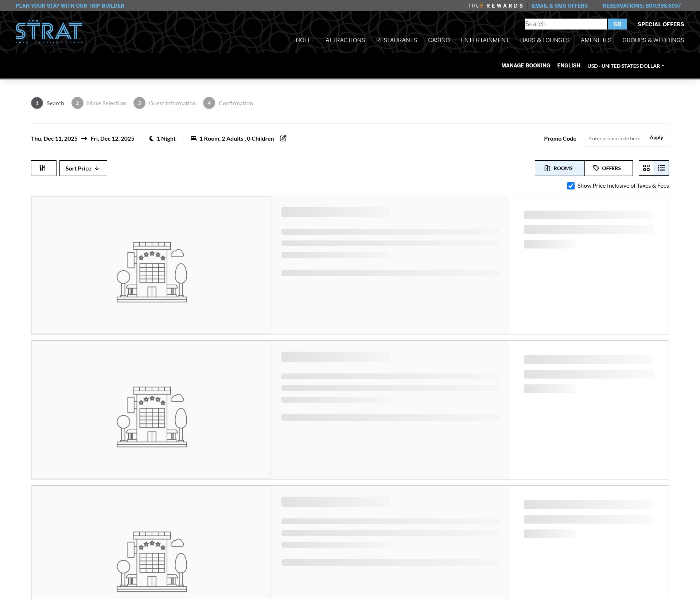Open the AMENITIES menu
The width and height of the screenshot is (700, 599).
[x=596, y=40]
